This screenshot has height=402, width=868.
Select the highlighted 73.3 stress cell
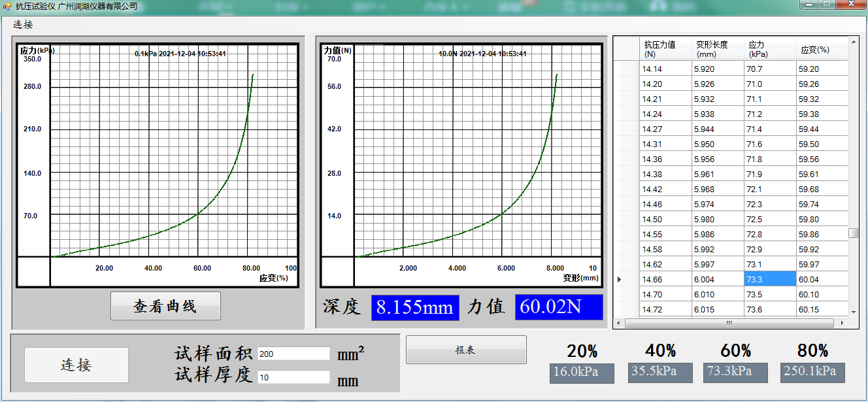[x=769, y=279]
